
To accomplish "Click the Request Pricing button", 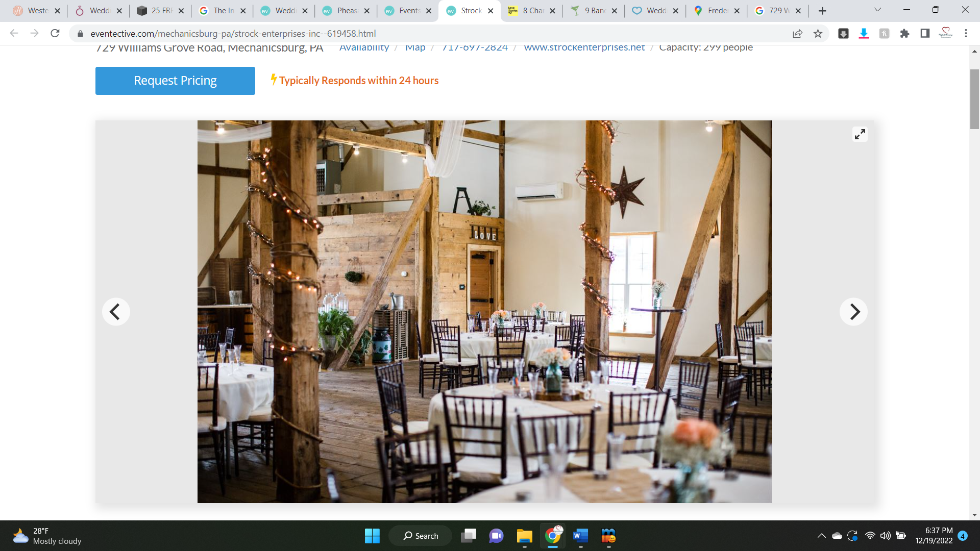I will point(175,81).
